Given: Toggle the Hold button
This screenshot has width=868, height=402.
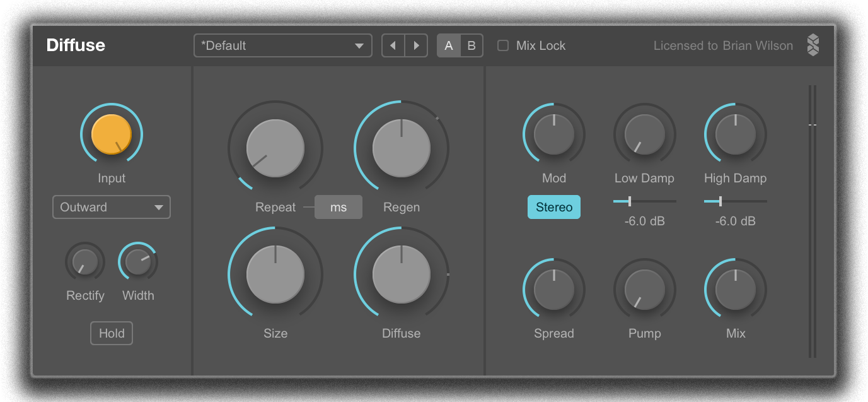Looking at the screenshot, I should click(112, 333).
